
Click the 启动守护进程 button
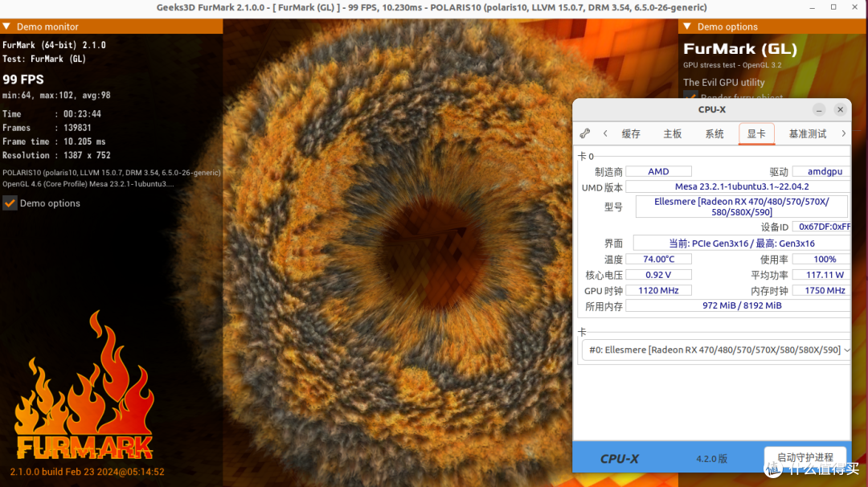pyautogui.click(x=805, y=457)
